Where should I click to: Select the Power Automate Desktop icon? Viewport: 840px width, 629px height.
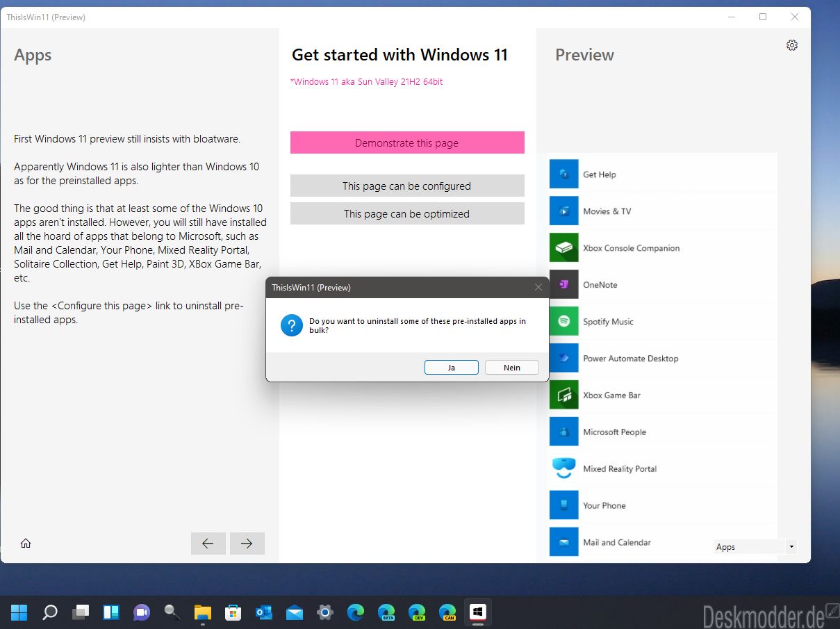coord(564,358)
